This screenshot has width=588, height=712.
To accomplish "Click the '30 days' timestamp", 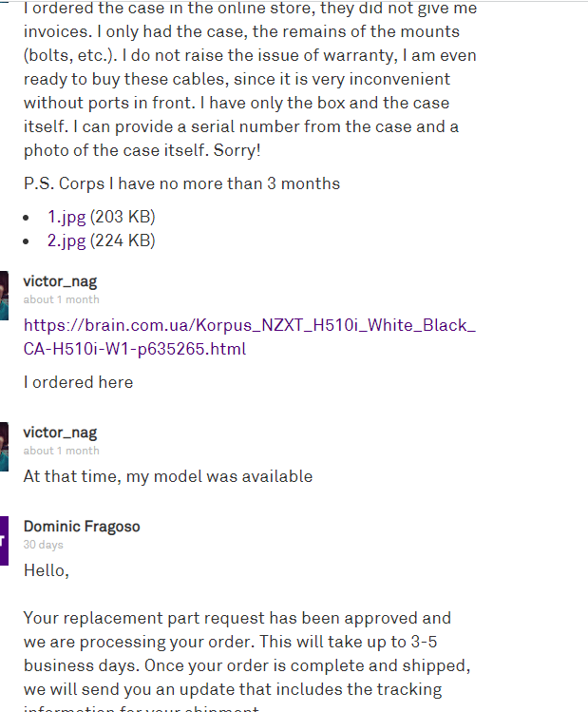I will point(43,545).
